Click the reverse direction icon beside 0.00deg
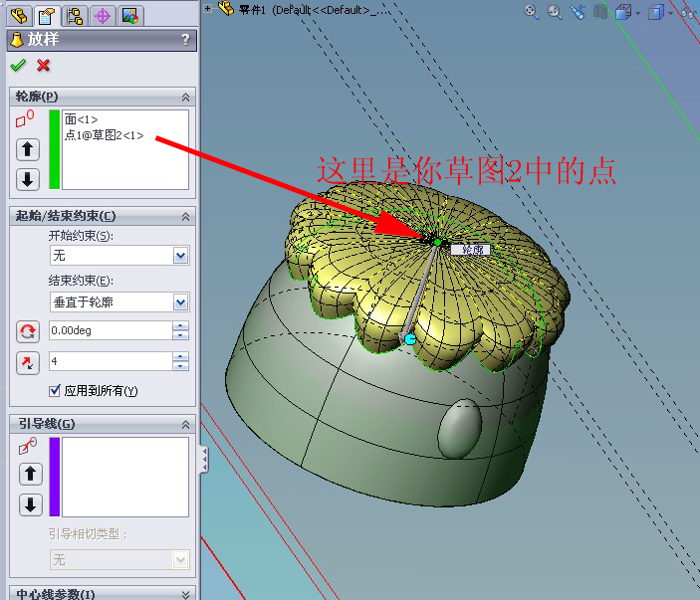The height and width of the screenshot is (600, 700). point(28,331)
